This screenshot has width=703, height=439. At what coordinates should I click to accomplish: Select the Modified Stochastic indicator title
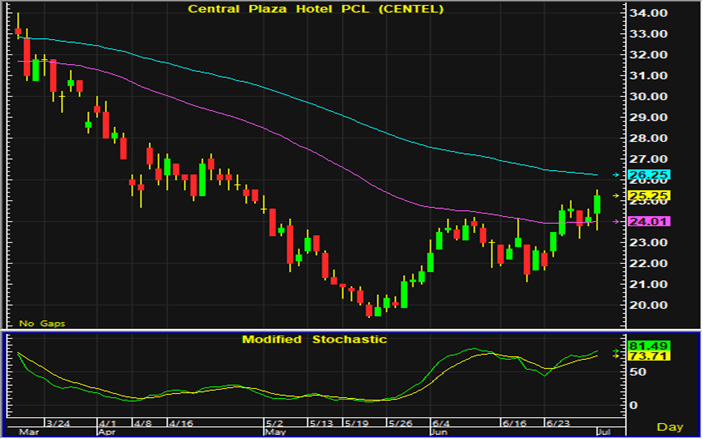point(313,340)
